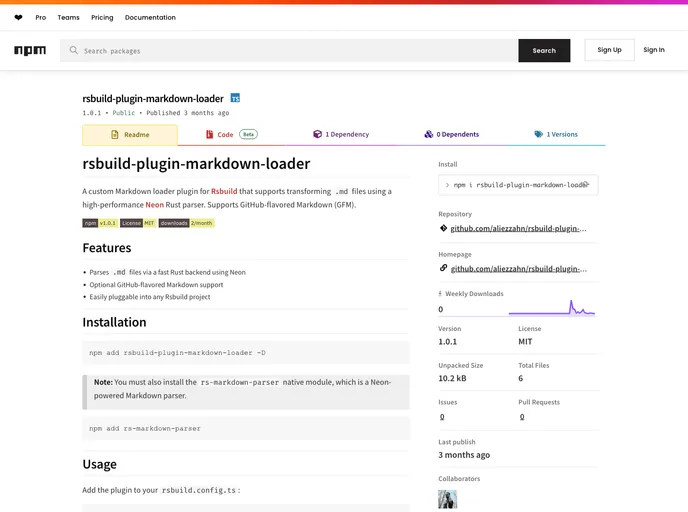Image resolution: width=688 pixels, height=512 pixels.
Task: Click the License value MIT in sidebar
Action: click(525, 342)
